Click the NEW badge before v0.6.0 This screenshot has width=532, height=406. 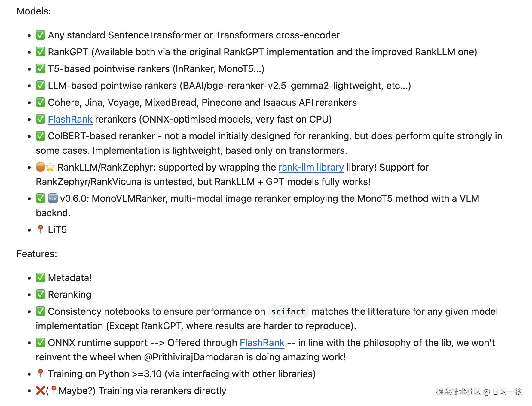[53, 198]
